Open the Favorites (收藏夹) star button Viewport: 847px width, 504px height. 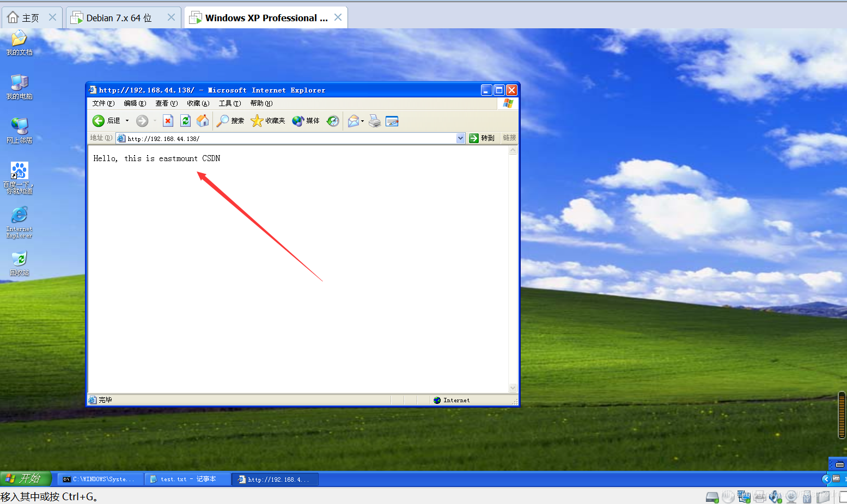point(267,121)
